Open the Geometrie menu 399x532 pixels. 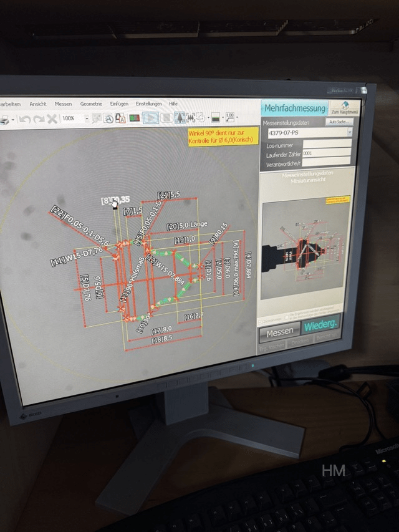pyautogui.click(x=91, y=104)
